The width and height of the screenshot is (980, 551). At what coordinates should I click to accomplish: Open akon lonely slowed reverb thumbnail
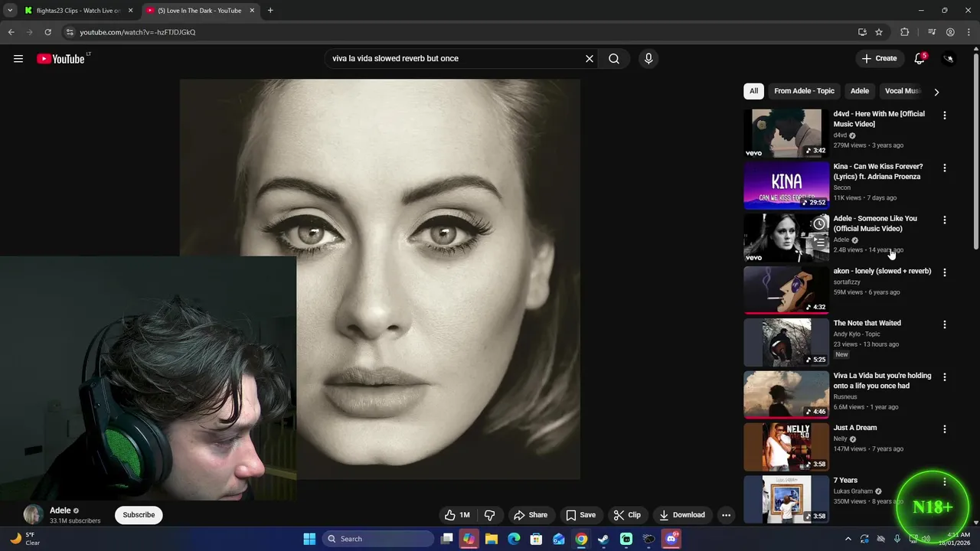[786, 290]
